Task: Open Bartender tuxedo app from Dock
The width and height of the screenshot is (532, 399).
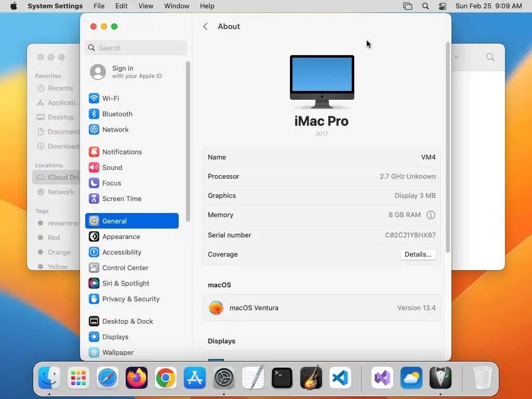Action: 441,378
